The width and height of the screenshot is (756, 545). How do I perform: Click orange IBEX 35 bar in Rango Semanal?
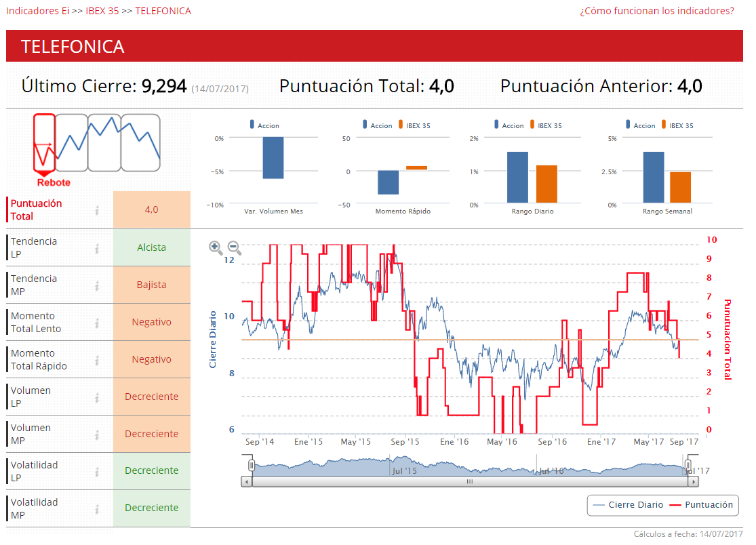click(680, 188)
